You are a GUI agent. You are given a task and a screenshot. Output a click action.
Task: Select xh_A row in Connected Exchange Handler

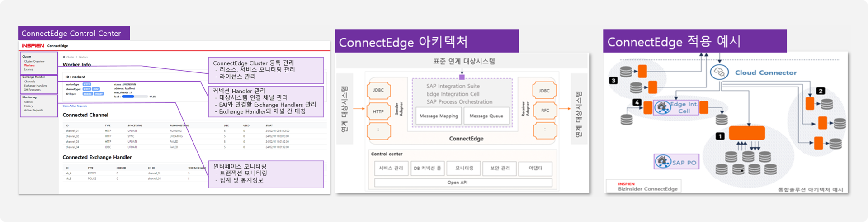136,173
